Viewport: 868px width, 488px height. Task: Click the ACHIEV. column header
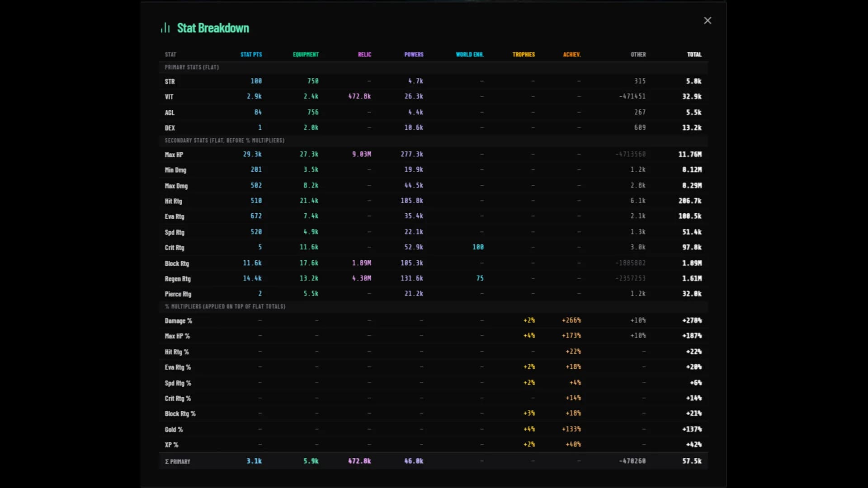click(572, 54)
